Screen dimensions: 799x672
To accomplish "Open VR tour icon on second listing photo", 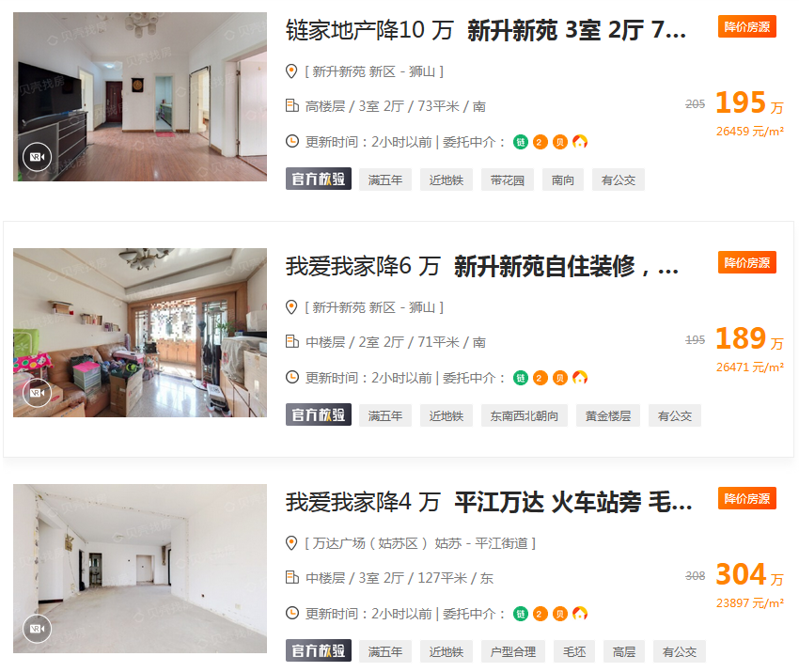I will click(x=38, y=393).
